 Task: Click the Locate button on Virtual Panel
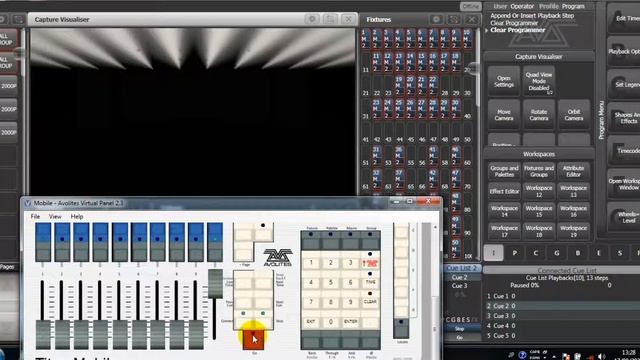(x=401, y=328)
